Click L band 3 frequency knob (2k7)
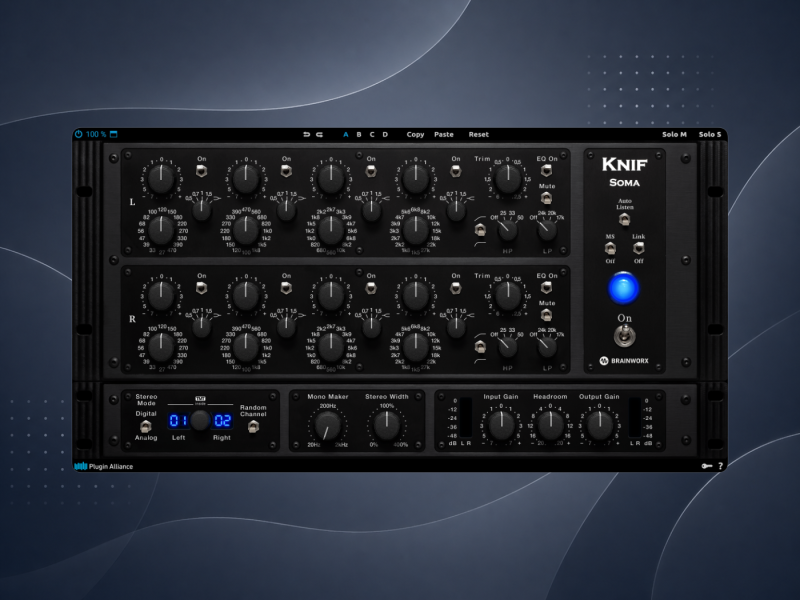800x600 pixels. pyautogui.click(x=331, y=231)
